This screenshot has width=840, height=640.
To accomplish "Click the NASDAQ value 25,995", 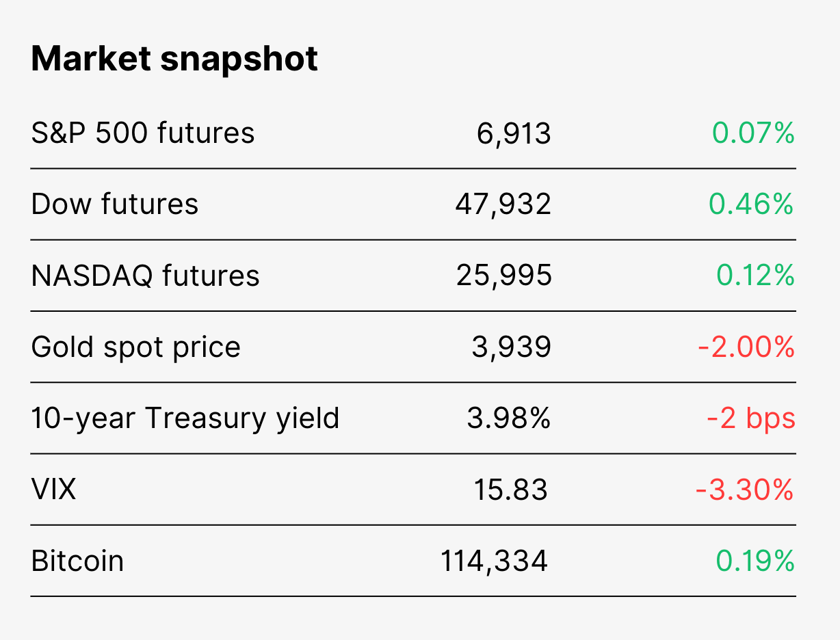I will tap(504, 276).
